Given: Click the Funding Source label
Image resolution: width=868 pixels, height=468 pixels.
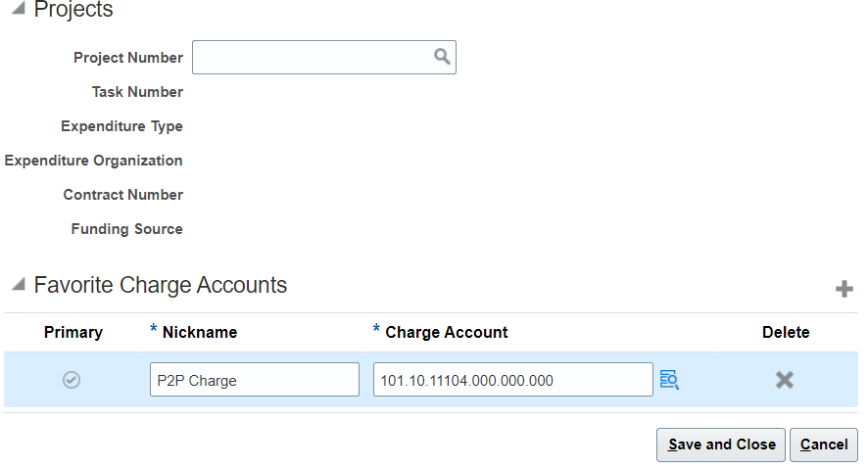Looking at the screenshot, I should click(126, 229).
